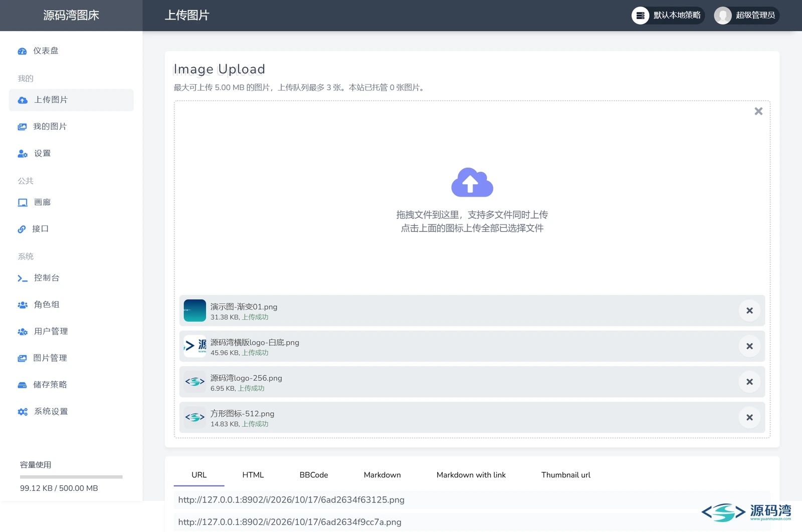Open the 仪表盘 dashboard icon
The image size is (802, 532).
coord(22,51)
